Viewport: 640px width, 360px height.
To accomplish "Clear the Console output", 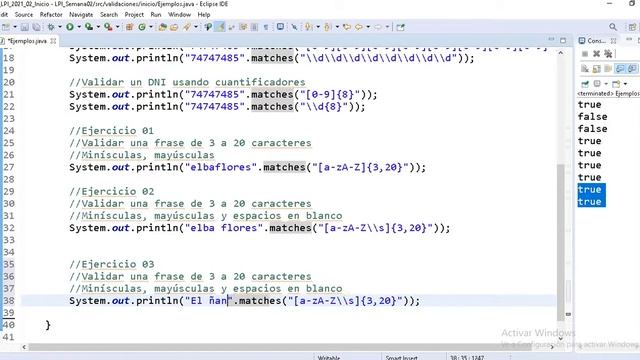I will pyautogui.click(x=585, y=69).
